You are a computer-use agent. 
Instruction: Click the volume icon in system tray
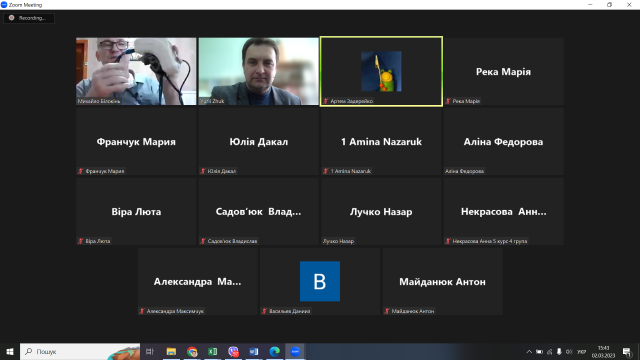click(x=569, y=352)
